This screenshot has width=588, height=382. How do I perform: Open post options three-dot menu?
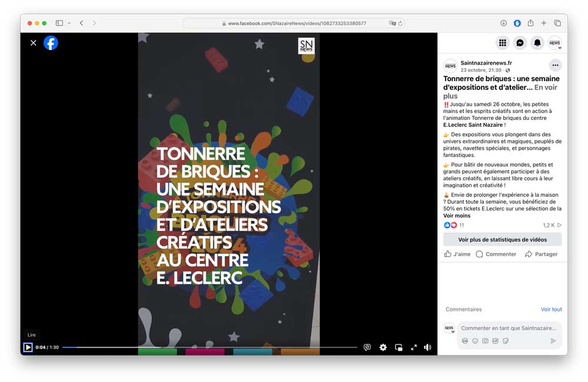click(556, 65)
